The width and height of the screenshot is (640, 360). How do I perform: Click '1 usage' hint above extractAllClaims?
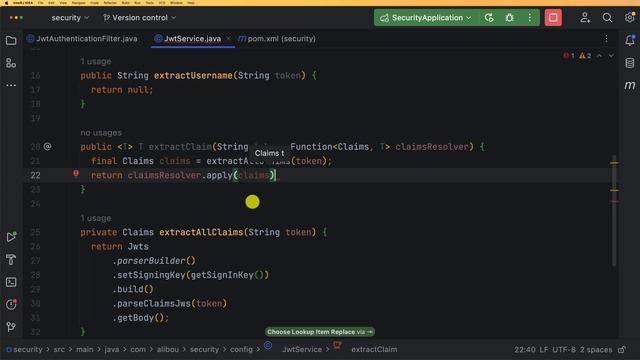(96, 218)
